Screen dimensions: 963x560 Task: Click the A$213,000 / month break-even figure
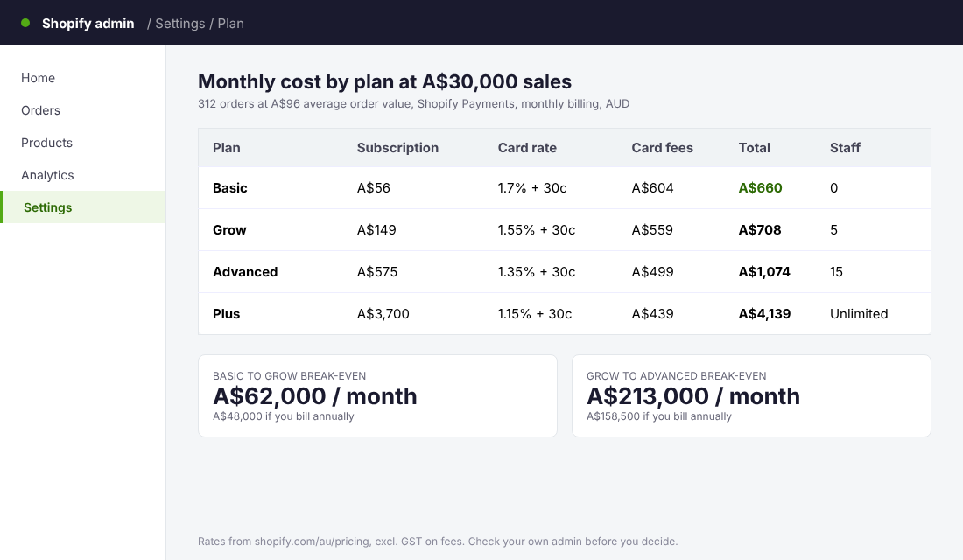692,396
